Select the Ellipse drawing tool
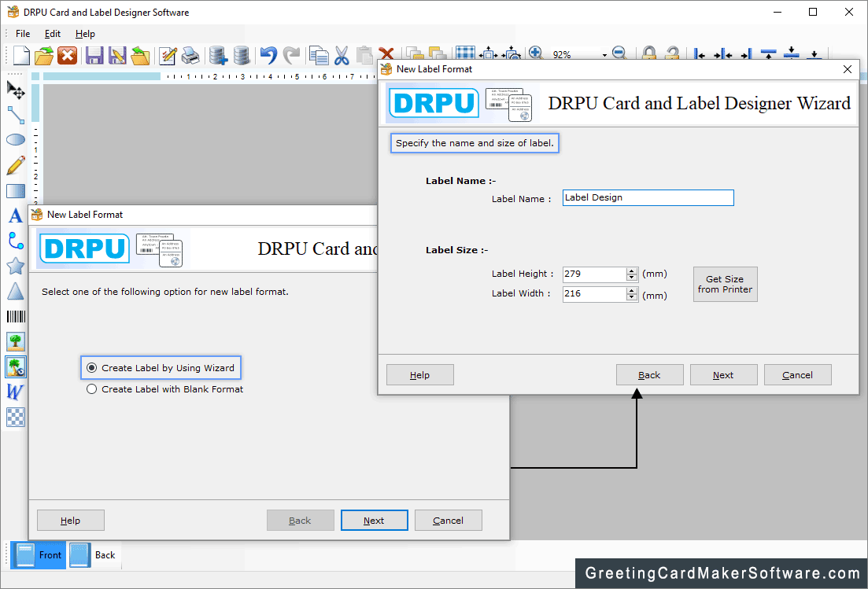Viewport: 868px width, 589px height. click(16, 139)
